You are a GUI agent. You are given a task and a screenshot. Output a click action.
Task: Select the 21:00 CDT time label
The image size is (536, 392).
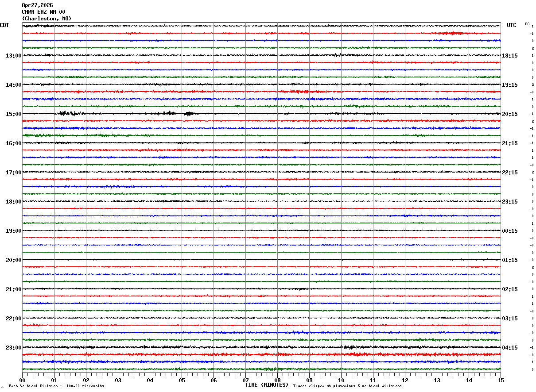click(14, 289)
